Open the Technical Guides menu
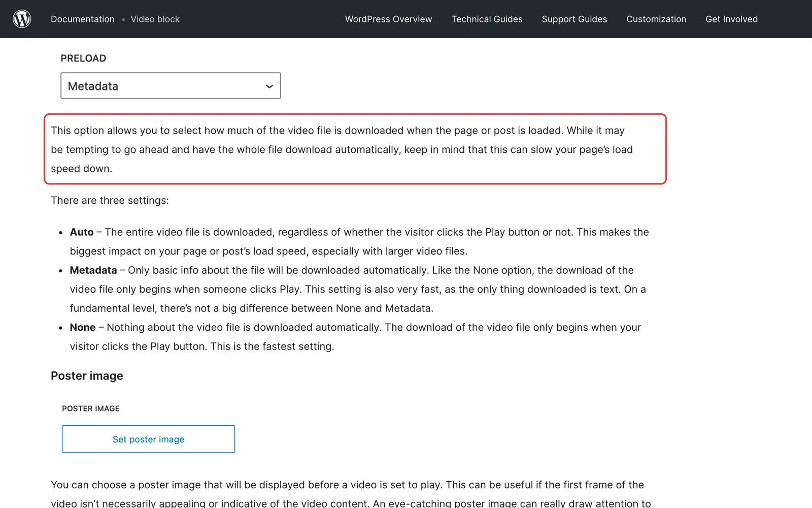This screenshot has height=508, width=812. (x=487, y=19)
